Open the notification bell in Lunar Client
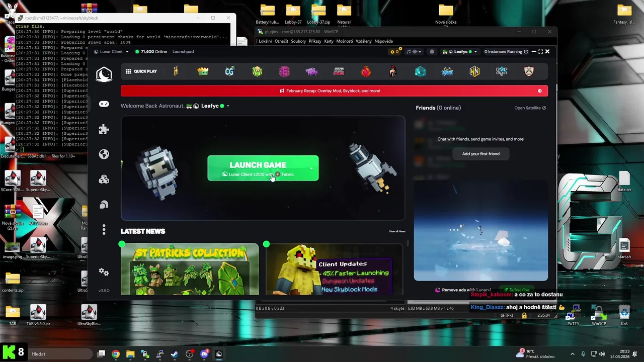Screen dimensions: 644x362 click(432, 51)
